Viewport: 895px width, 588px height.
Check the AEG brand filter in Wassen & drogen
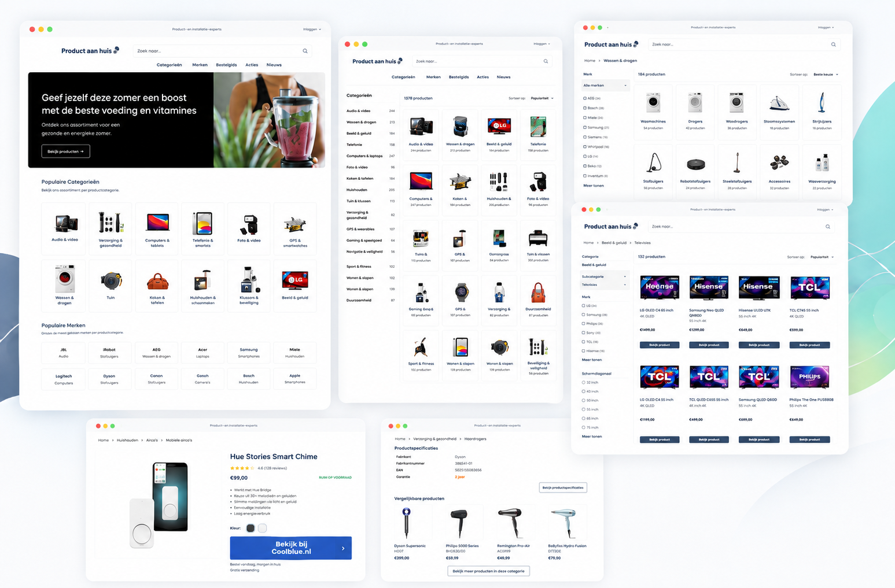[585, 98]
